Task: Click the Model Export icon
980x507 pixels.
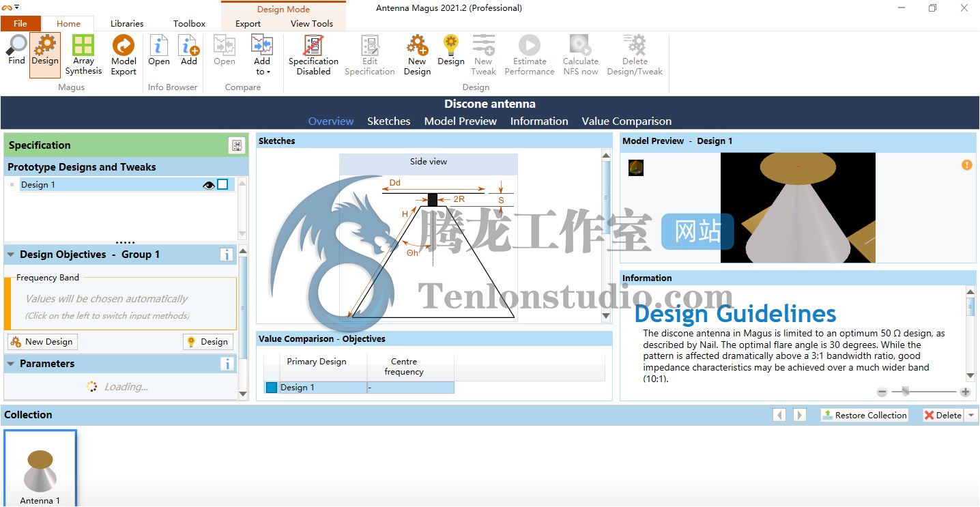Action: [x=124, y=45]
